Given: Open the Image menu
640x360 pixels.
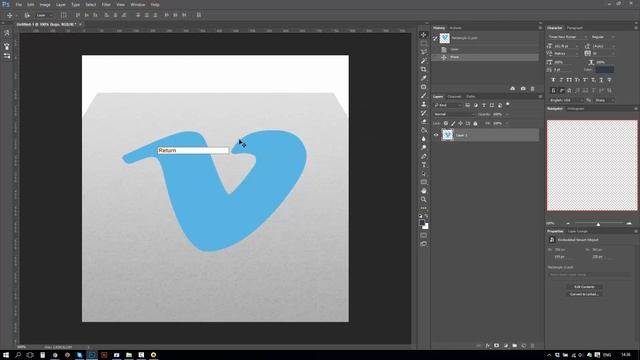Looking at the screenshot, I should pos(45,4).
